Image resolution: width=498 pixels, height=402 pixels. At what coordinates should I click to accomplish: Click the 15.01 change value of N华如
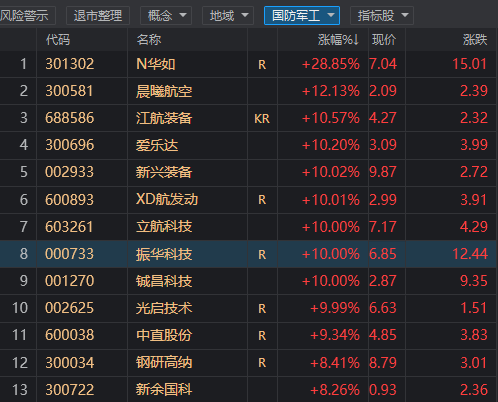tap(470, 64)
